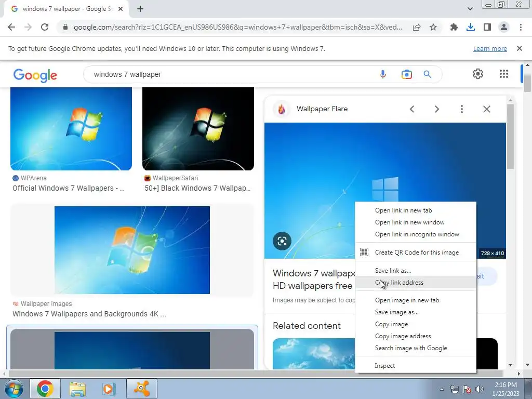Click the Learn more link
532x399 pixels.
pyautogui.click(x=490, y=48)
